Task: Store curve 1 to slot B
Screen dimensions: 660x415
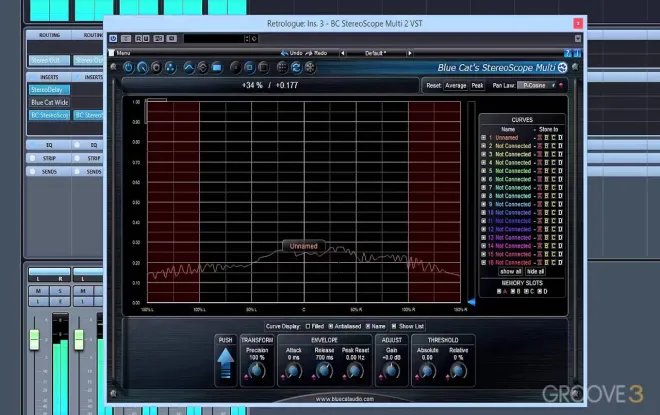Action: (x=546, y=138)
